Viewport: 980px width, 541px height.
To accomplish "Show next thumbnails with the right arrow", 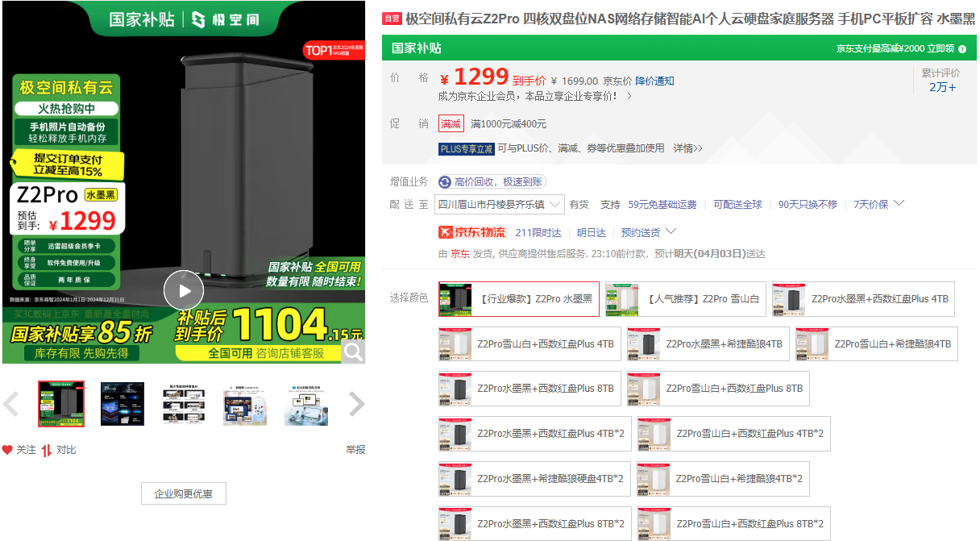I will point(356,404).
